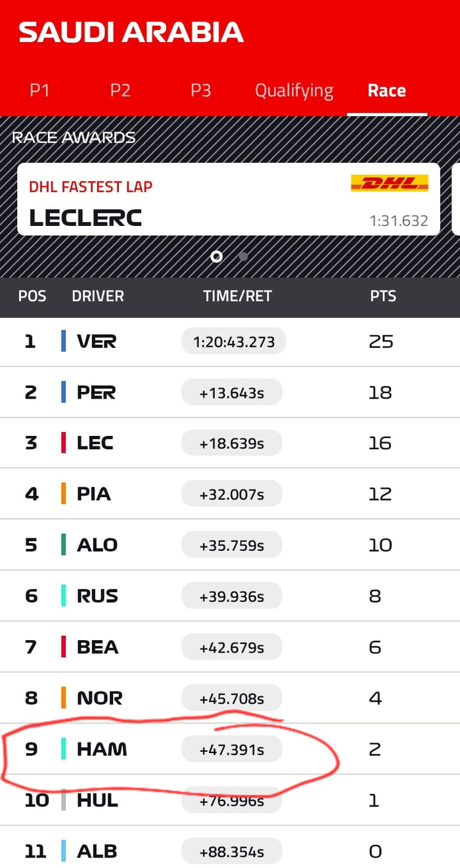Switch to the P1 tab
460x868 pixels.
pyautogui.click(x=39, y=91)
